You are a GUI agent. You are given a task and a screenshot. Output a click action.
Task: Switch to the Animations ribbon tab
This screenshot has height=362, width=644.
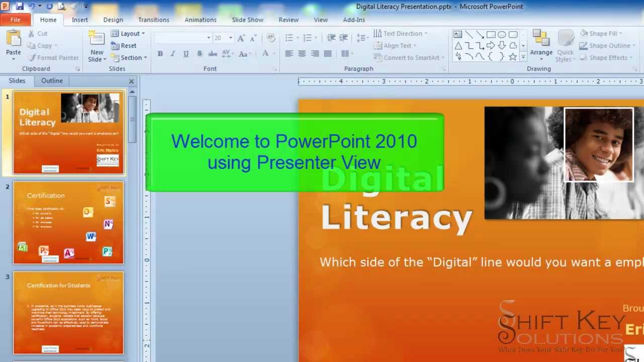[x=200, y=20]
